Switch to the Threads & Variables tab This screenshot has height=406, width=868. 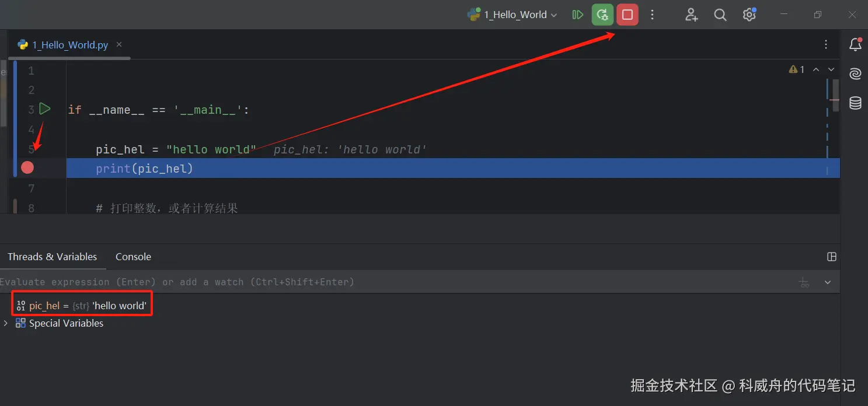pyautogui.click(x=53, y=257)
